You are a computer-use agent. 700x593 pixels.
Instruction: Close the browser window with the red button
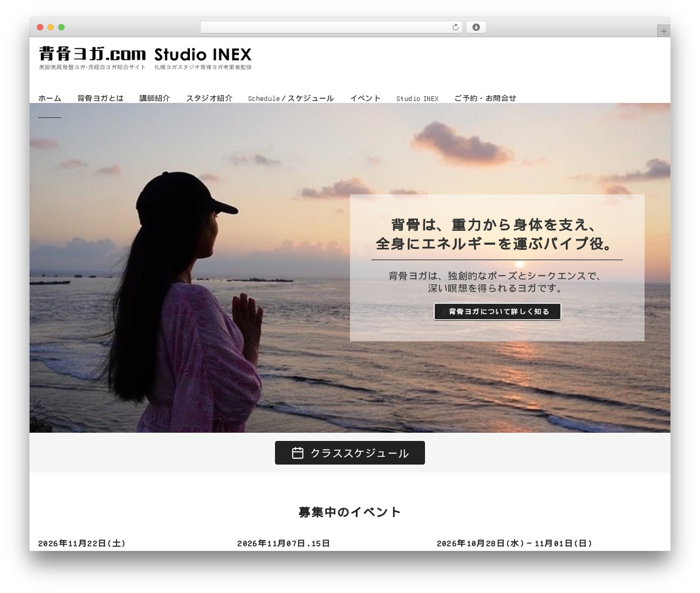point(40,27)
